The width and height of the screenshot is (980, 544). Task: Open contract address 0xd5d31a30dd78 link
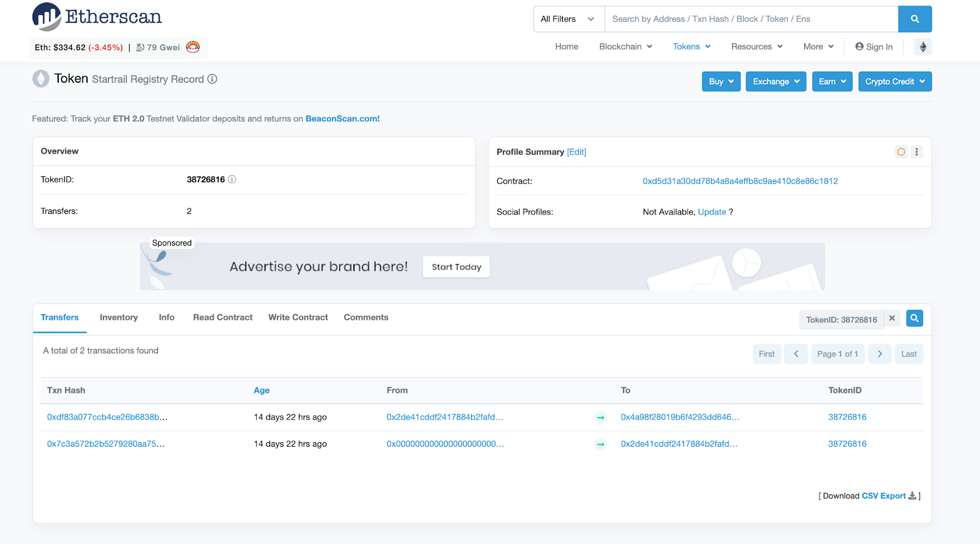740,181
